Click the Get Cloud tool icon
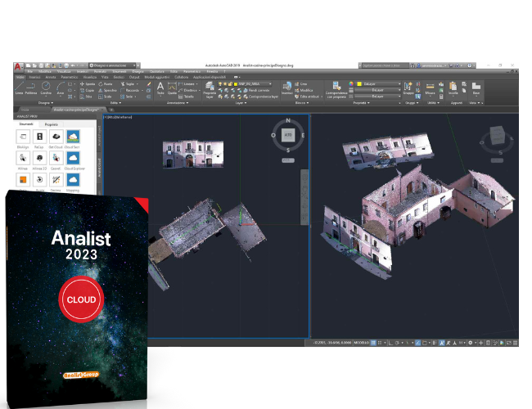Screen dimensions: 532x409 pyautogui.click(x=56, y=137)
